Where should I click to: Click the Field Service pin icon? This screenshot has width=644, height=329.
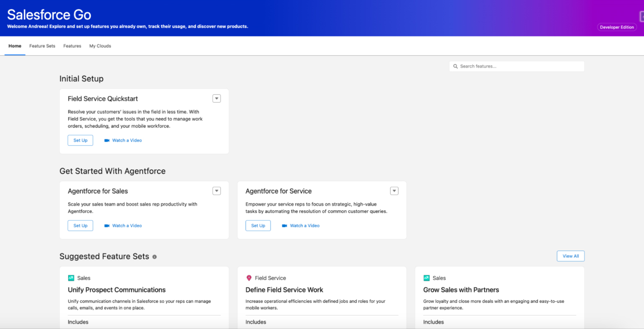point(249,278)
